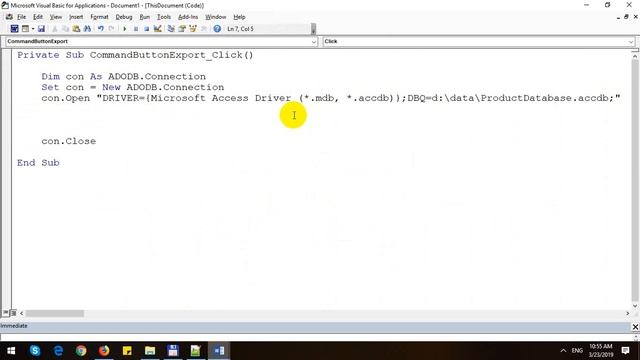Screen dimensions: 640x360
Task: Open the Help menu
Action: click(239, 17)
